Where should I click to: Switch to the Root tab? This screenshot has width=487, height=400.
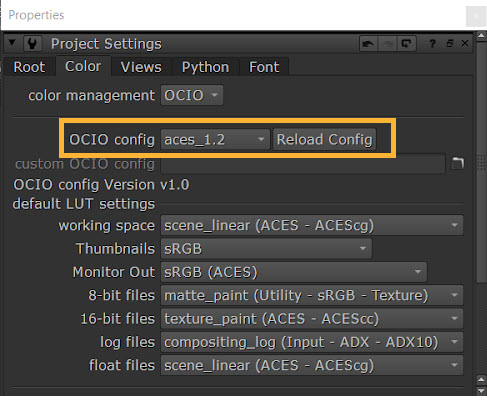[x=29, y=67]
